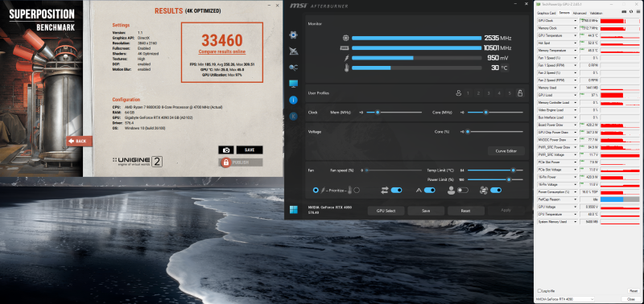Open GPU Clock sensor dropdown
Viewport: 644px width, 304px height.
click(576, 21)
